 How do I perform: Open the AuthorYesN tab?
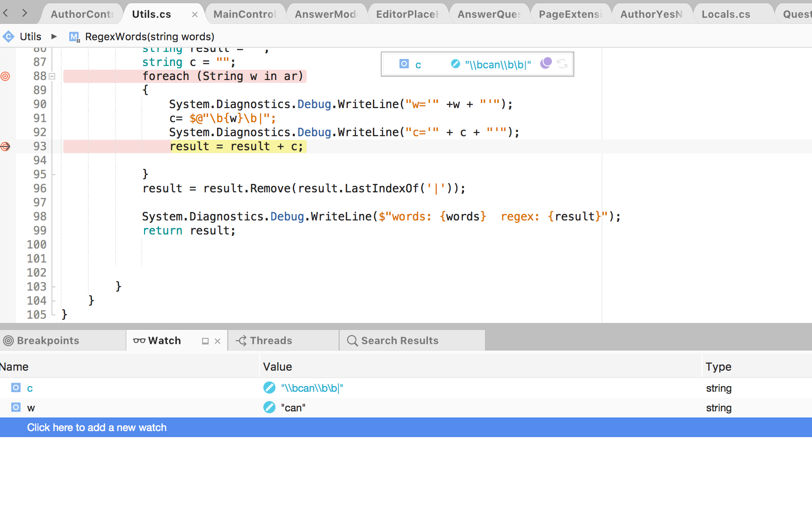click(652, 14)
